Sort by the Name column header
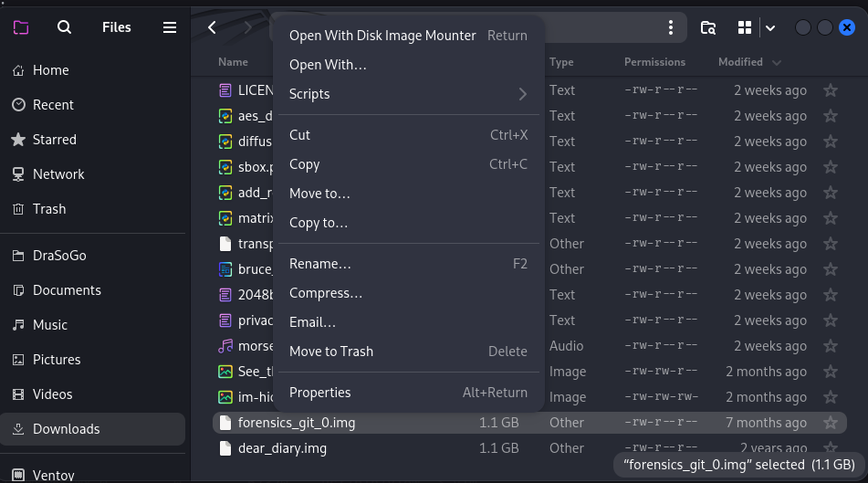 click(x=233, y=62)
